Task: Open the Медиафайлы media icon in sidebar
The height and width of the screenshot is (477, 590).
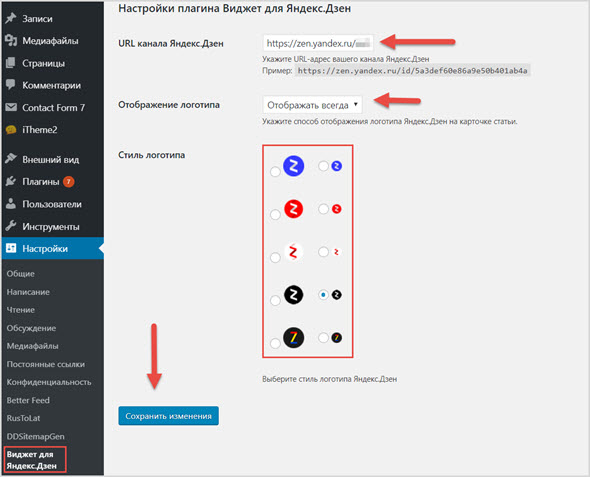Action: (11, 40)
